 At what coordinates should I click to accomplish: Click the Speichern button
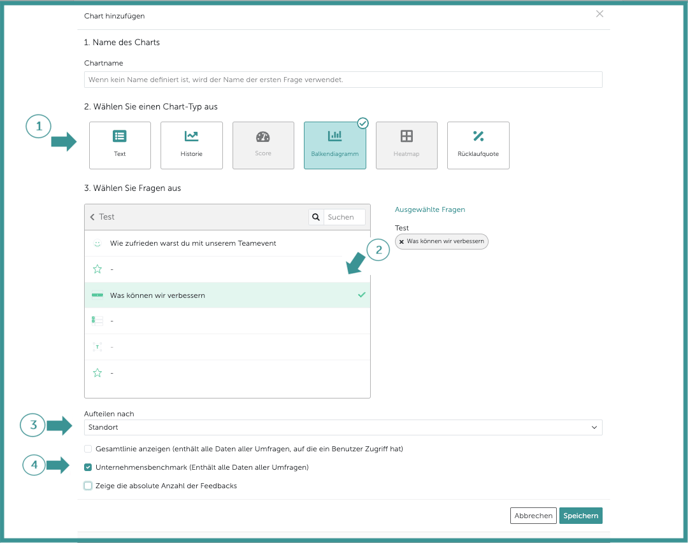tap(580, 516)
